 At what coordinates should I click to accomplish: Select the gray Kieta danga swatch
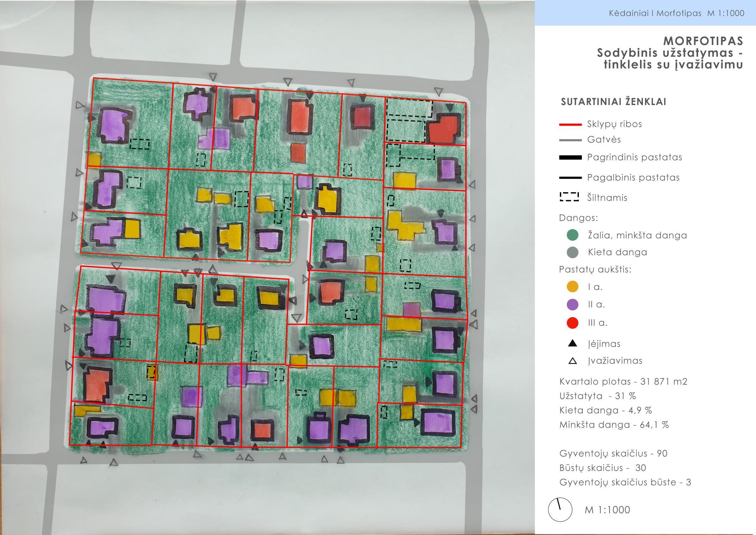(x=572, y=252)
